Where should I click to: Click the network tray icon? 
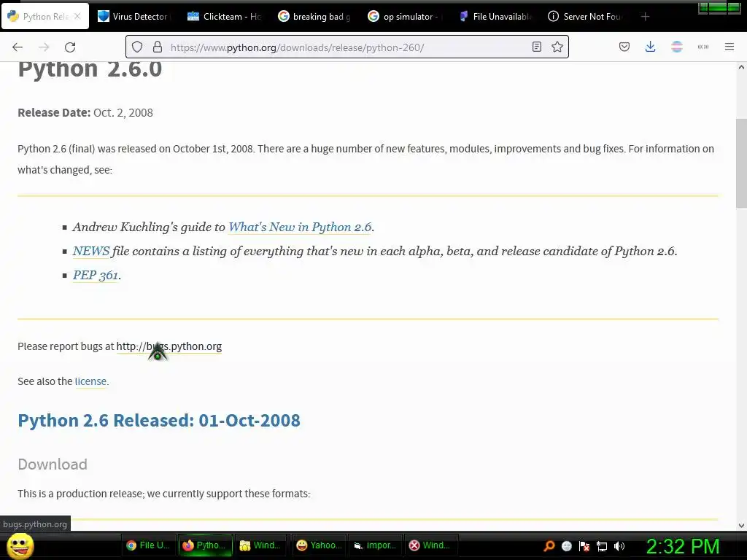coord(602,547)
